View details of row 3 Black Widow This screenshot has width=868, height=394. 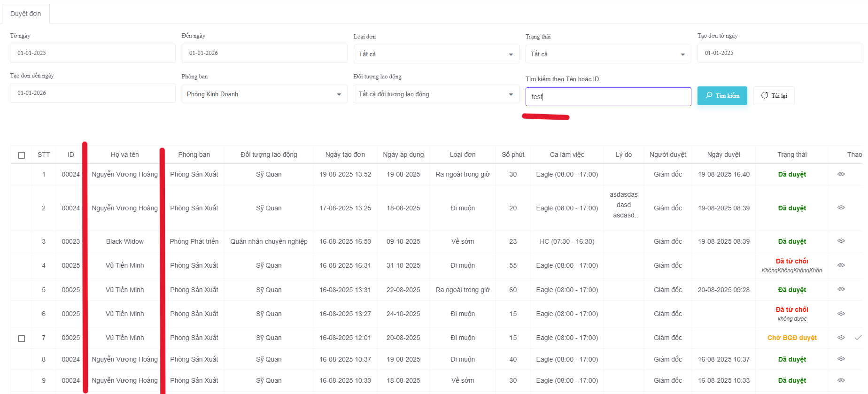pyautogui.click(x=841, y=241)
